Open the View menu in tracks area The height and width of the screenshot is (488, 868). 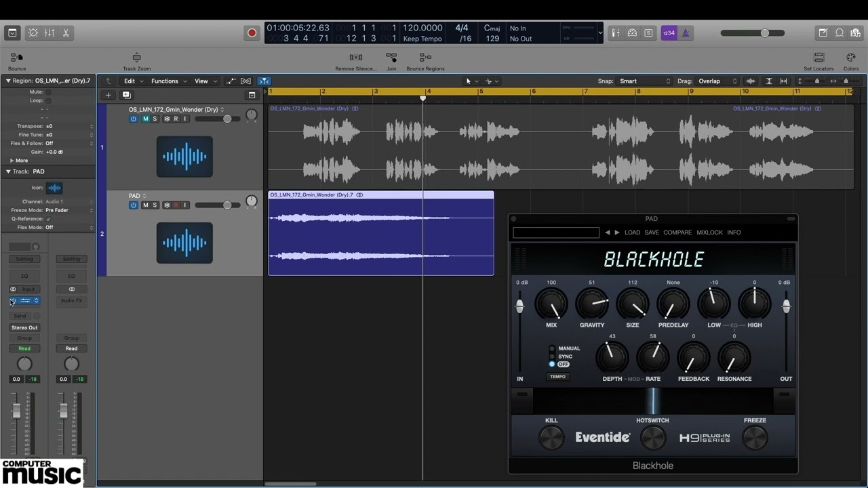pyautogui.click(x=205, y=81)
